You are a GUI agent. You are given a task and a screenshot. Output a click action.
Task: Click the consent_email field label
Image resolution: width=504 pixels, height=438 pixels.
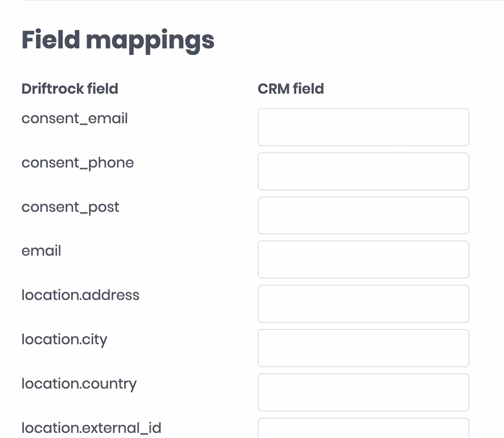pos(74,119)
